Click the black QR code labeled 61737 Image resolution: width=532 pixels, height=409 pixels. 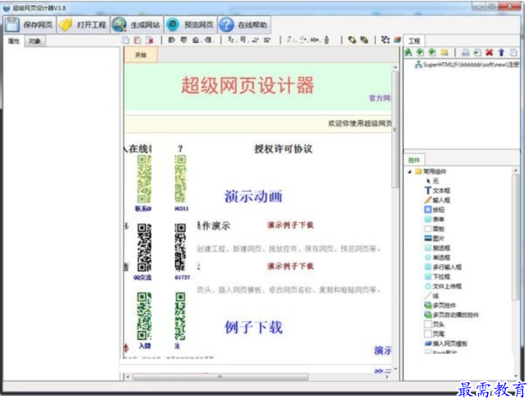(x=180, y=247)
